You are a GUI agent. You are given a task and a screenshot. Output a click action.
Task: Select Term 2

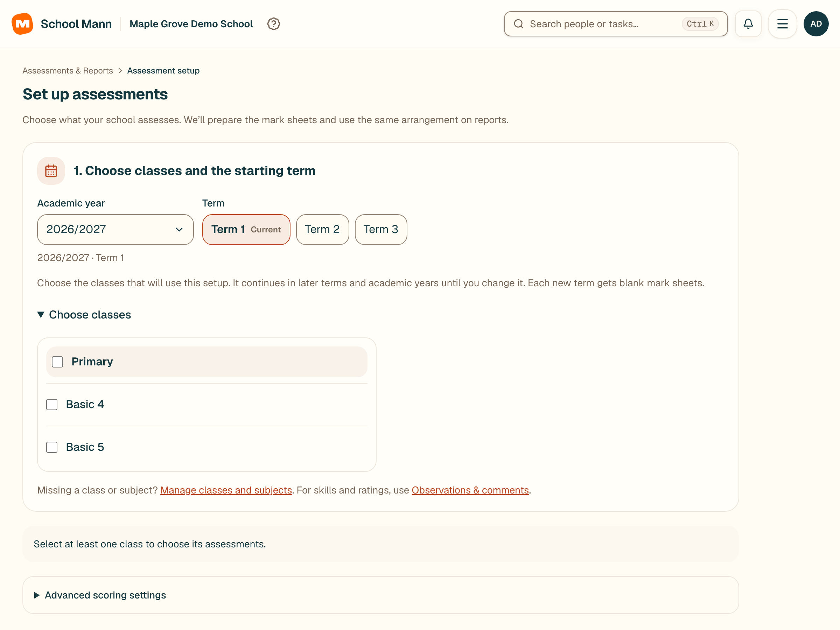tap(322, 230)
